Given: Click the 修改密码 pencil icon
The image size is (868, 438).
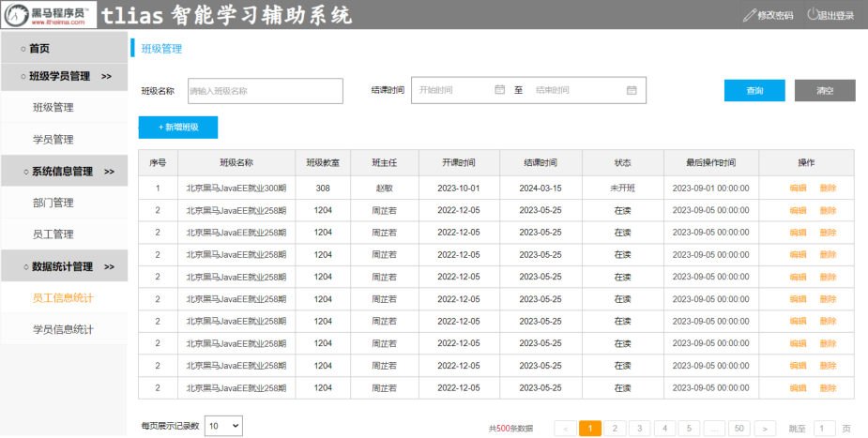Looking at the screenshot, I should pyautogui.click(x=749, y=16).
